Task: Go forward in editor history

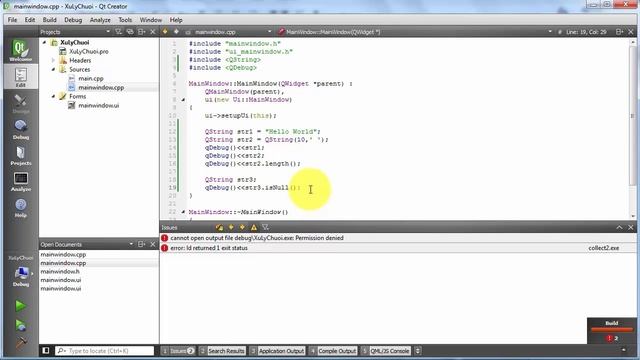Action: 176,31
